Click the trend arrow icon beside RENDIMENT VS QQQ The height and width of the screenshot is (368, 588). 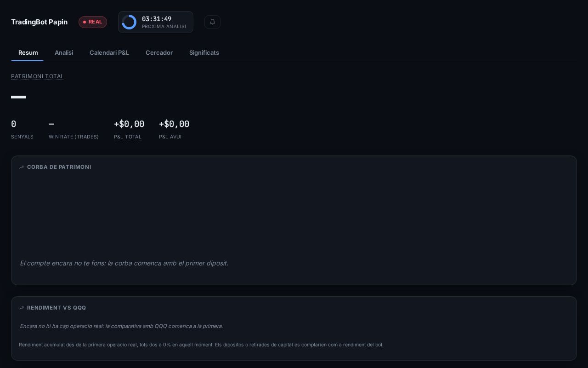22,308
